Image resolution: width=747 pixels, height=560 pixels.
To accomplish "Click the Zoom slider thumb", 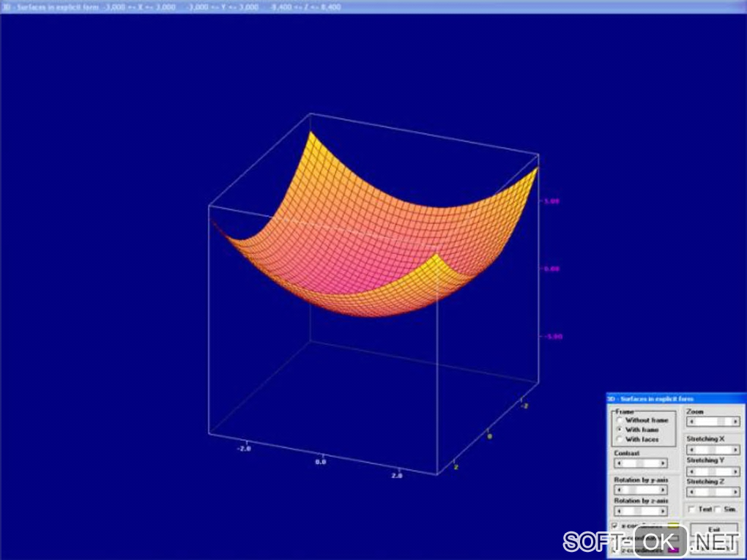I will pyautogui.click(x=721, y=422).
